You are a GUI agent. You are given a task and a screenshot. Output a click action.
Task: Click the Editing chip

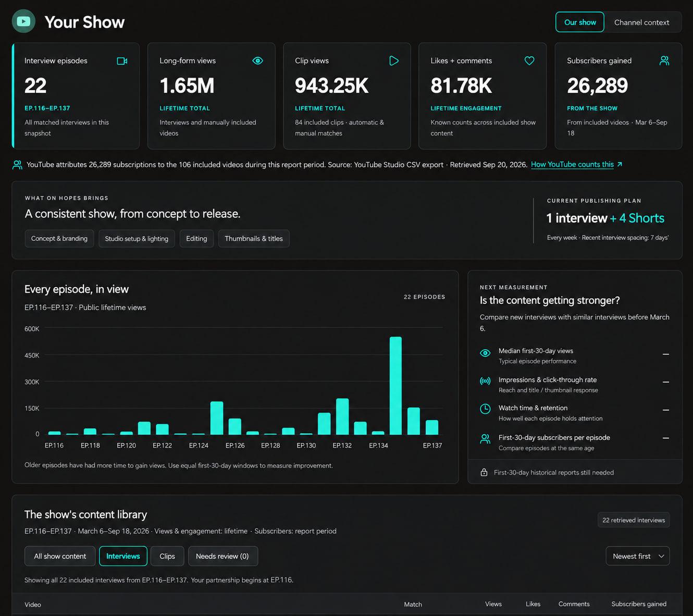(196, 239)
